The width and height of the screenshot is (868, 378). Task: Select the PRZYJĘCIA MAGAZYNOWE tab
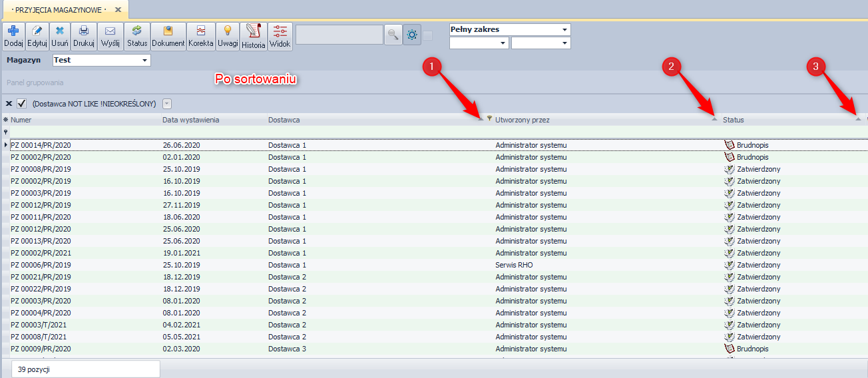(58, 10)
